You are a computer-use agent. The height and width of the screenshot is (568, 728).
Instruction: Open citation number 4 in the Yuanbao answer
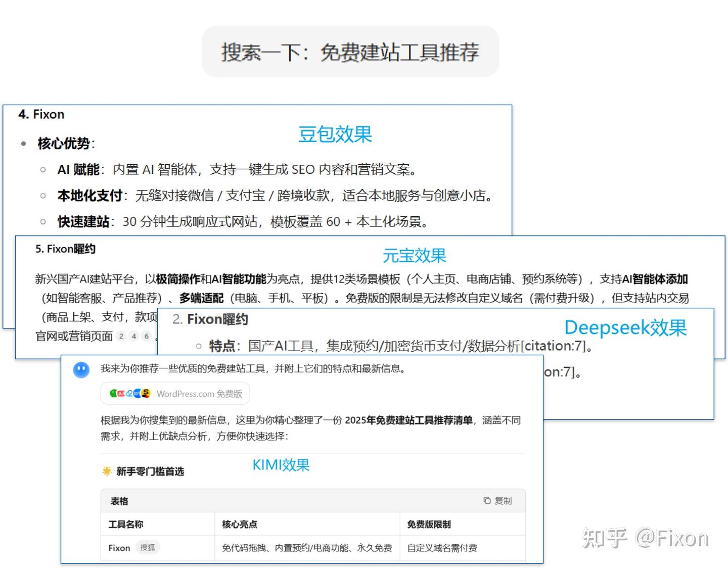click(x=134, y=336)
